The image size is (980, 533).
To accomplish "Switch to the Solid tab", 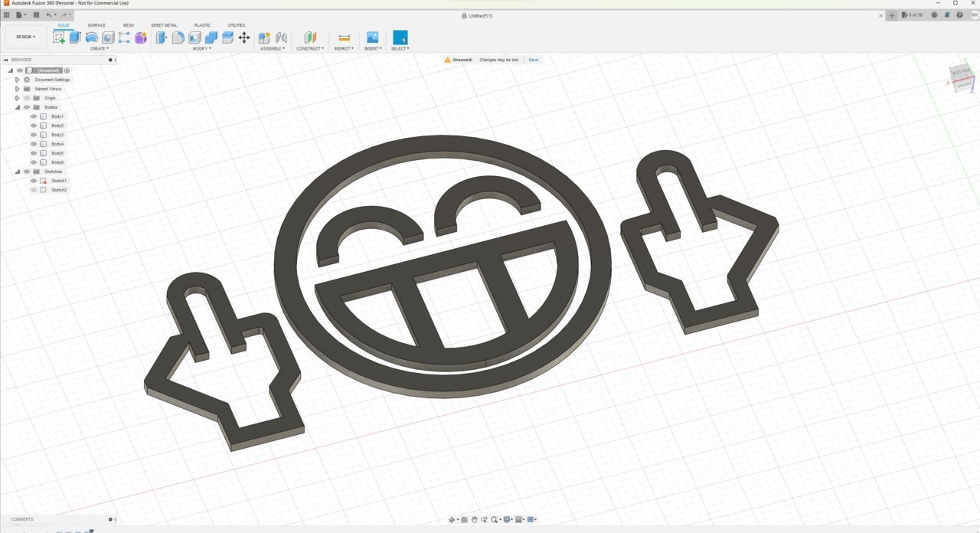I will (x=64, y=25).
